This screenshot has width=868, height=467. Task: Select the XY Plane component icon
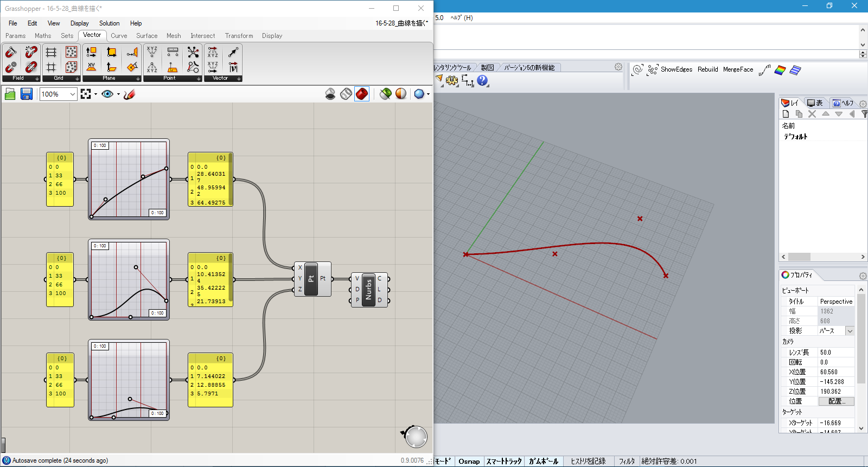click(x=91, y=67)
